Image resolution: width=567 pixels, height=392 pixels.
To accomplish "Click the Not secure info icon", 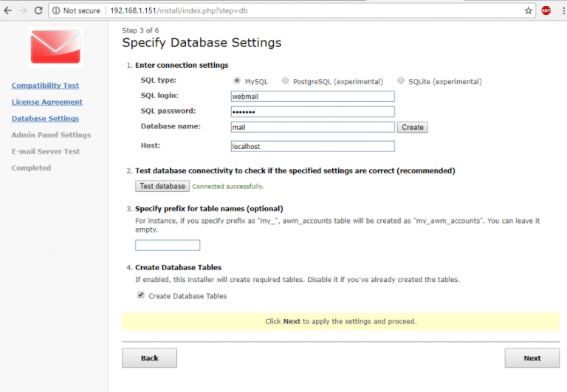I will tap(56, 10).
